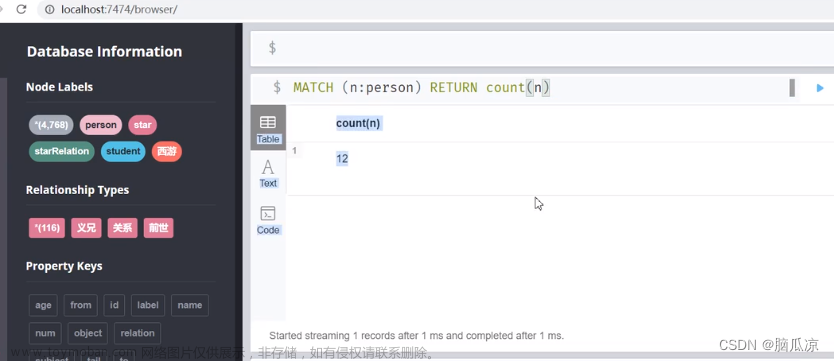
Task: Select the 前世 relationship type
Action: pyautogui.click(x=159, y=228)
